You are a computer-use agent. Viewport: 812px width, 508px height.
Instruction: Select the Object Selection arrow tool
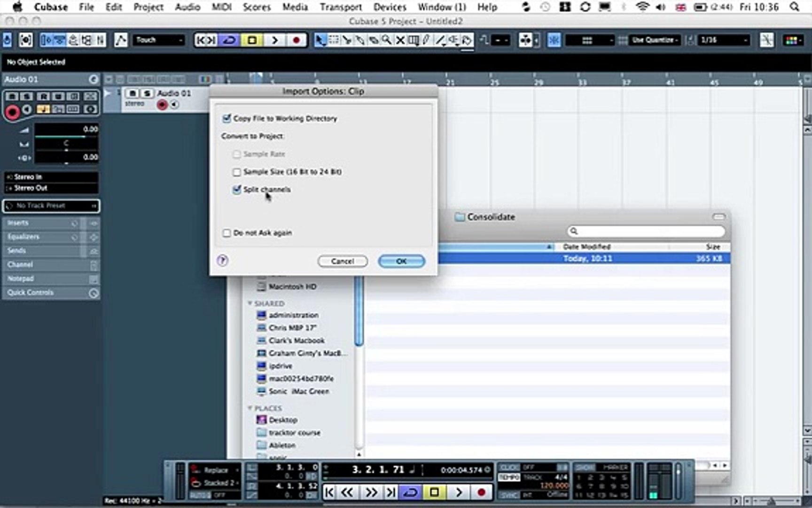(320, 40)
